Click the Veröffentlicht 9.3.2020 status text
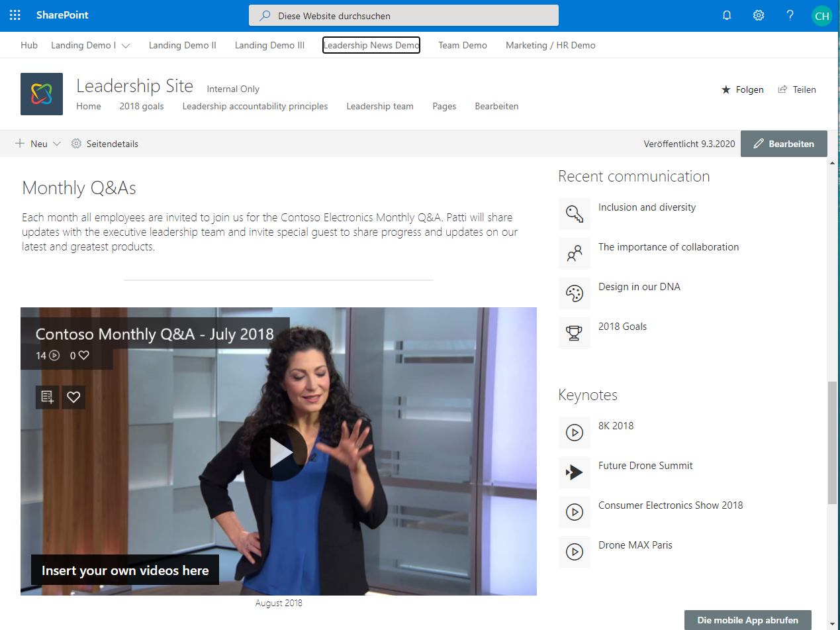 pyautogui.click(x=689, y=144)
